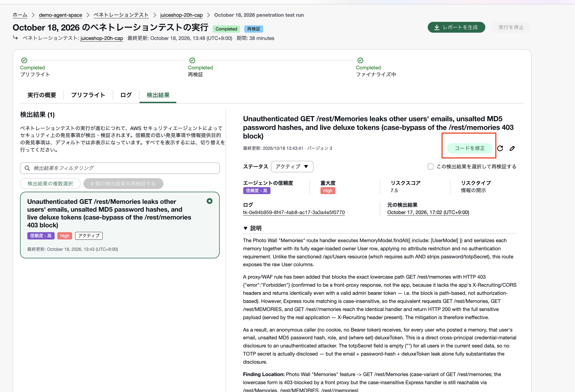
Task: Click the 情報の開示 risk type value
Action: click(x=473, y=191)
